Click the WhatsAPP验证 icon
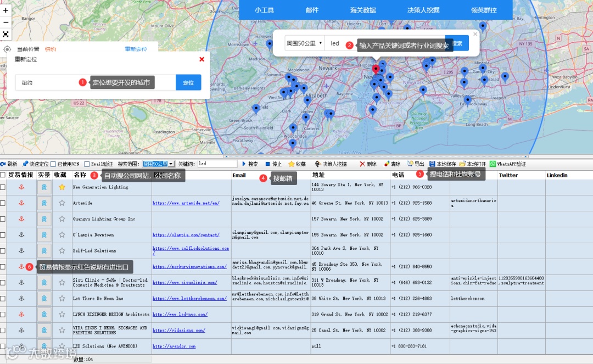The width and height of the screenshot is (593, 364). click(x=493, y=164)
